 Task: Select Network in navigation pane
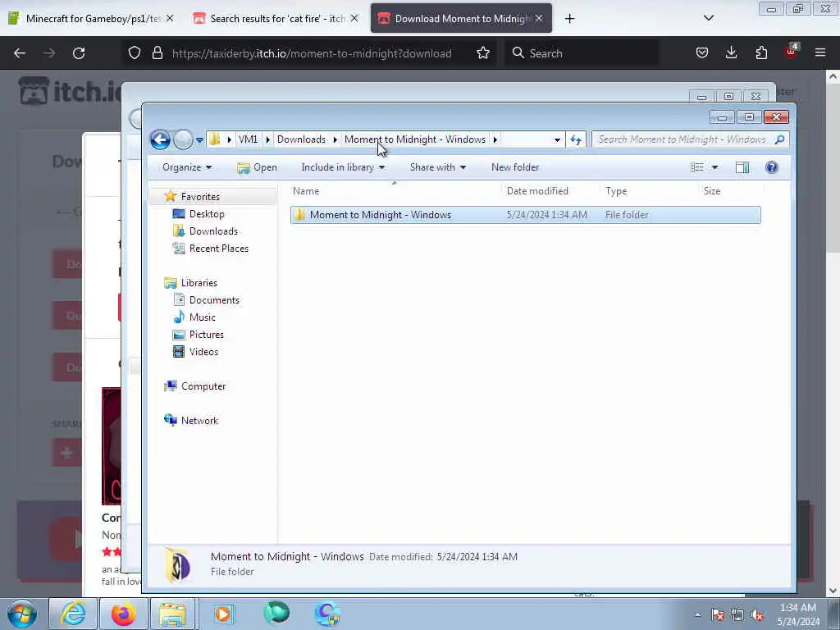pos(199,421)
